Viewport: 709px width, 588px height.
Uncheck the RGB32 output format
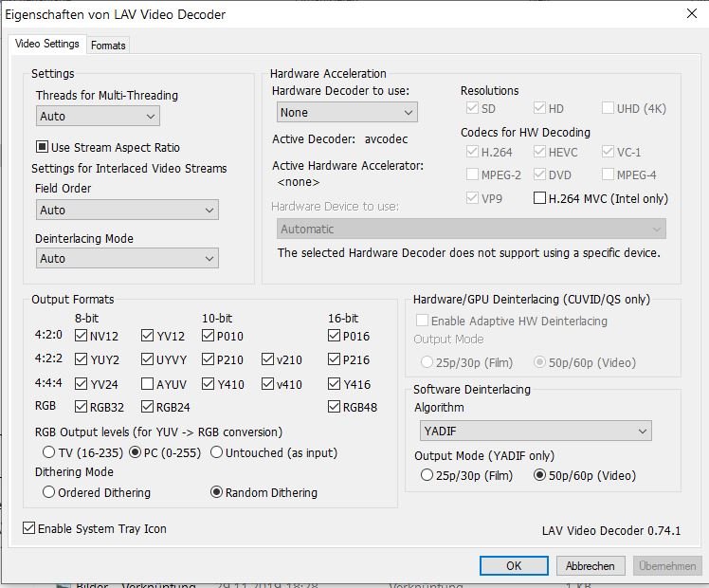[81, 407]
